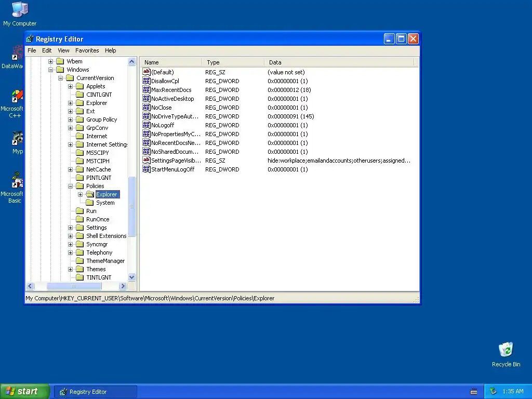The width and height of the screenshot is (532, 399).
Task: Select the TINTLGNT key
Action: pos(99,277)
